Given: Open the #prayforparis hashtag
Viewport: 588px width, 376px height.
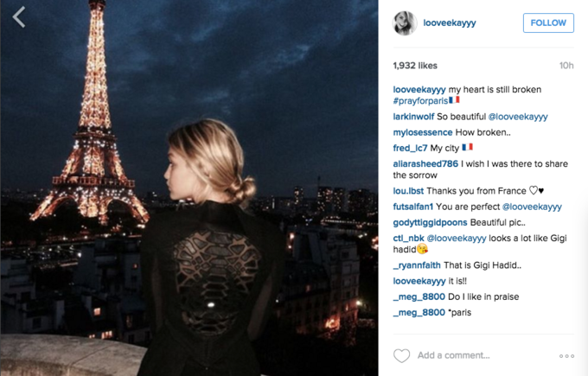Looking at the screenshot, I should point(420,101).
